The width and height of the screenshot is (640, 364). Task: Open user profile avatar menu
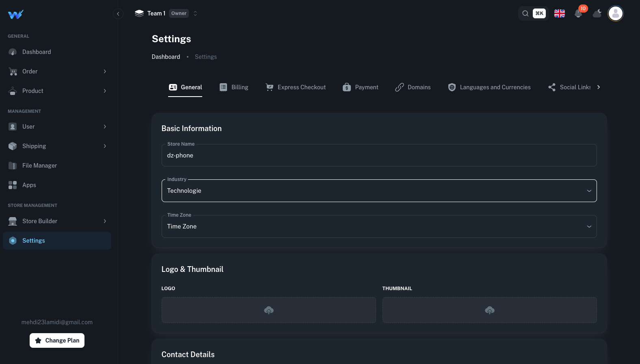pos(615,13)
